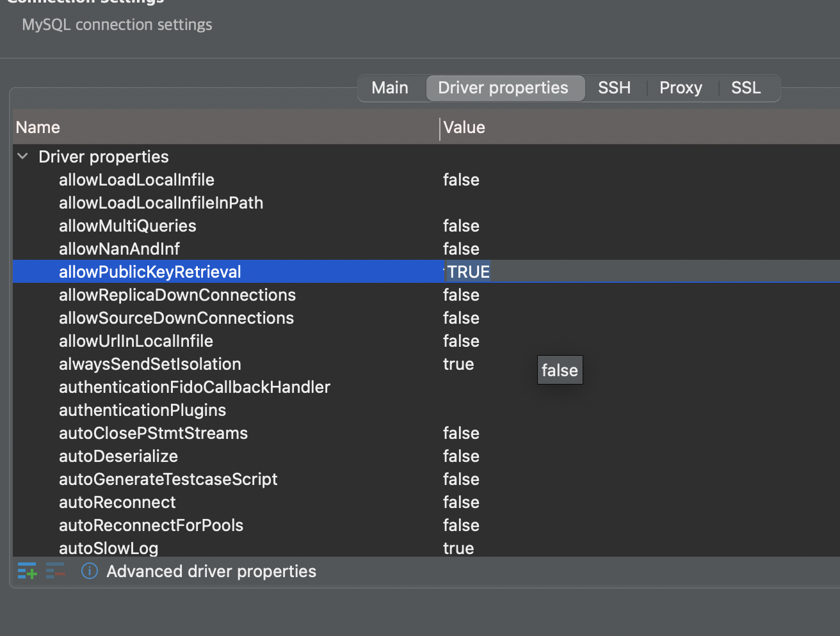Open the SSH tab
The height and width of the screenshot is (636, 840).
[x=614, y=88]
